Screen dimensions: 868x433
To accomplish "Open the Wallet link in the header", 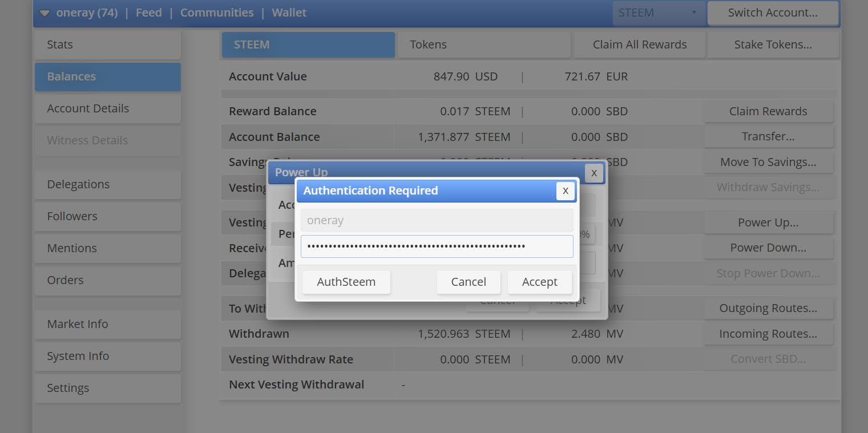I will tap(289, 13).
